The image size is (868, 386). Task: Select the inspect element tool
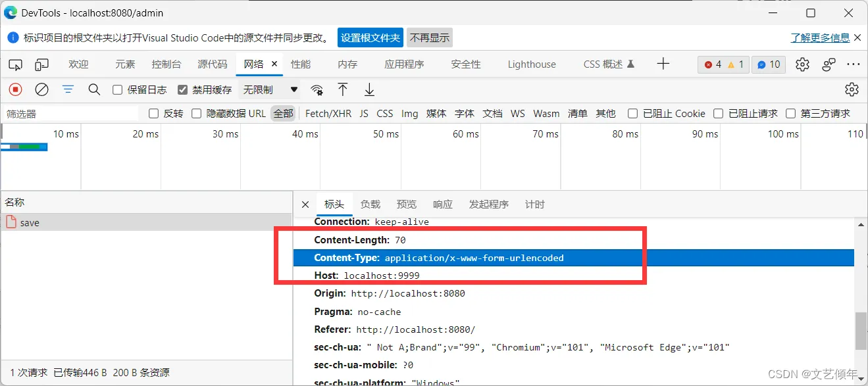[x=16, y=64]
